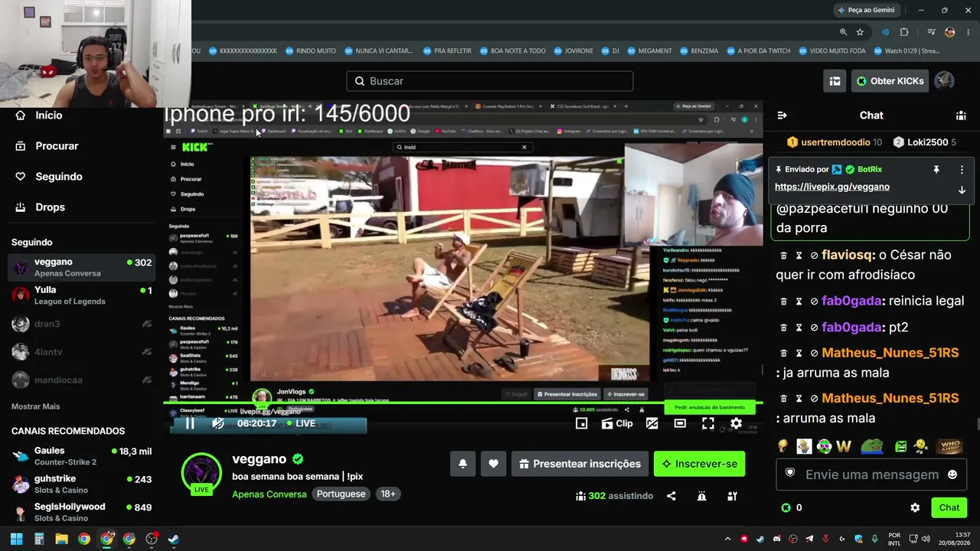Create a Clip of the stream

pos(617,423)
